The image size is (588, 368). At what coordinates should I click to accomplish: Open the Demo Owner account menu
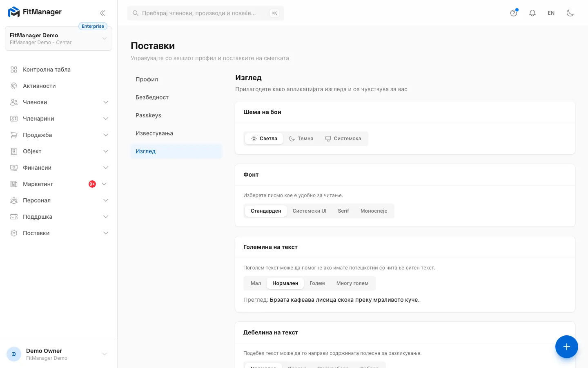click(58, 354)
